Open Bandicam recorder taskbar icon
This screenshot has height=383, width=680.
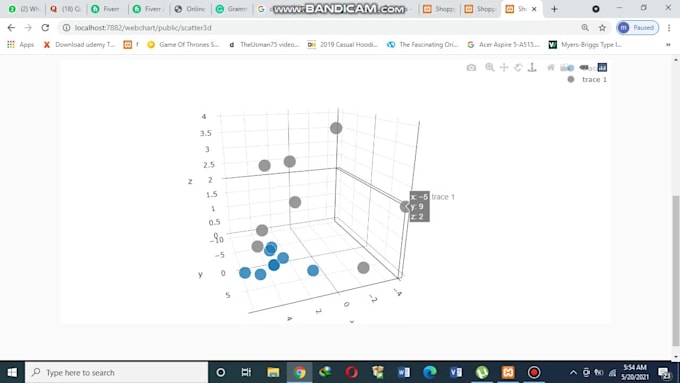point(534,372)
